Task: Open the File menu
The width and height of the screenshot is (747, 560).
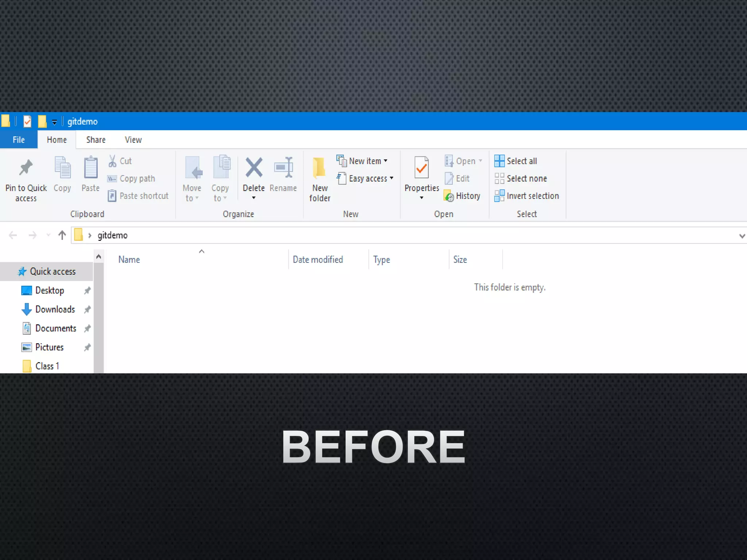Action: tap(19, 140)
